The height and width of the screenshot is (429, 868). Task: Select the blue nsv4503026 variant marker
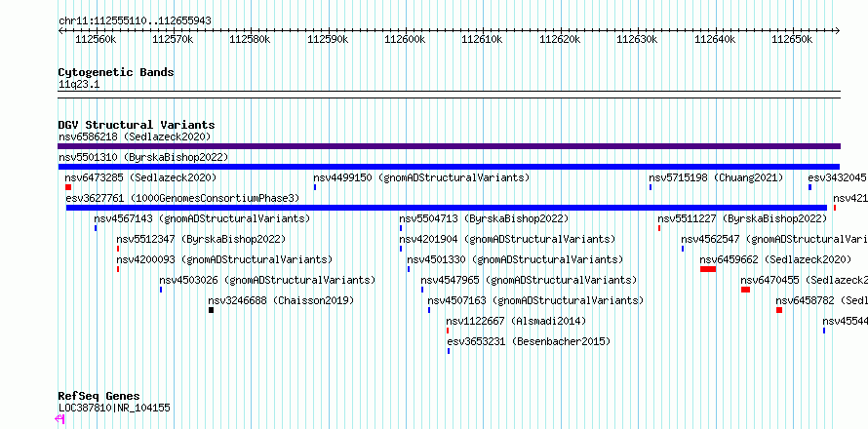[161, 290]
